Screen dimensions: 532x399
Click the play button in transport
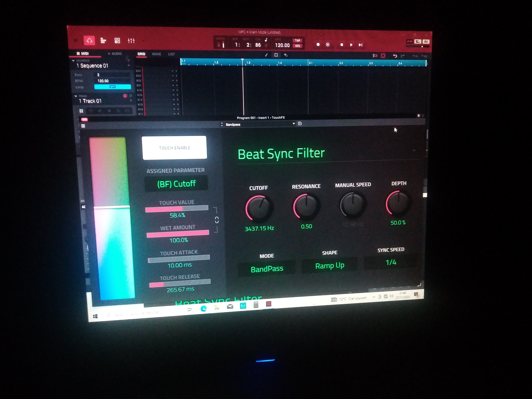tap(351, 45)
